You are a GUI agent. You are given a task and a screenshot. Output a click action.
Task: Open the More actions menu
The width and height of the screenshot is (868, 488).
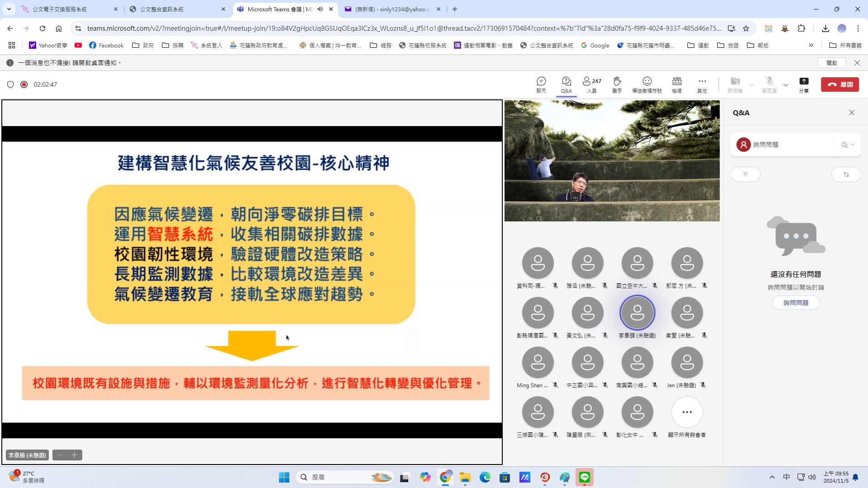[x=702, y=84]
